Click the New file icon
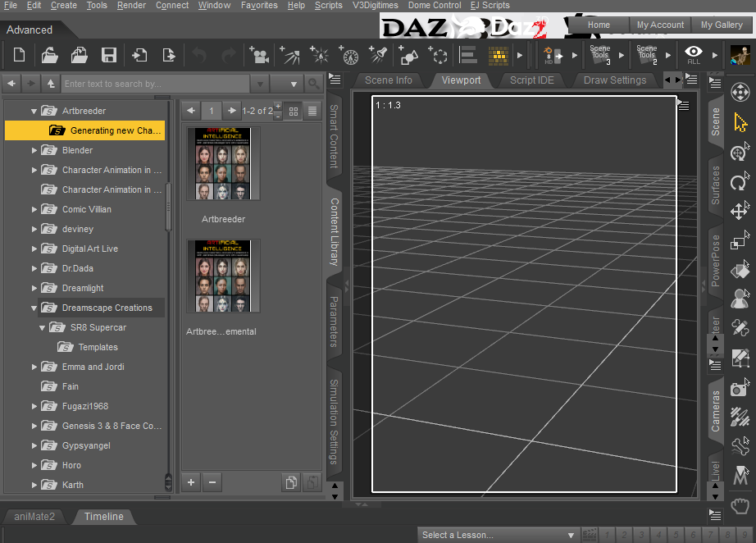The image size is (756, 543). (x=20, y=55)
